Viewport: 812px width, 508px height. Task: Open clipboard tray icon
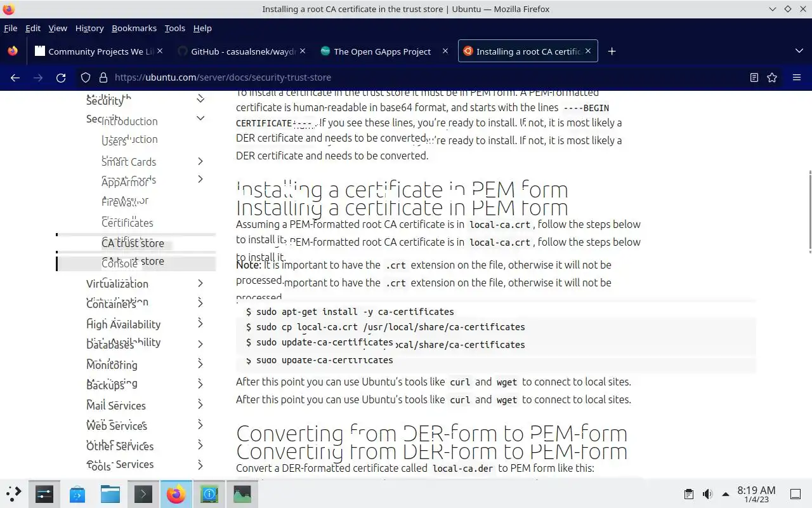point(688,494)
